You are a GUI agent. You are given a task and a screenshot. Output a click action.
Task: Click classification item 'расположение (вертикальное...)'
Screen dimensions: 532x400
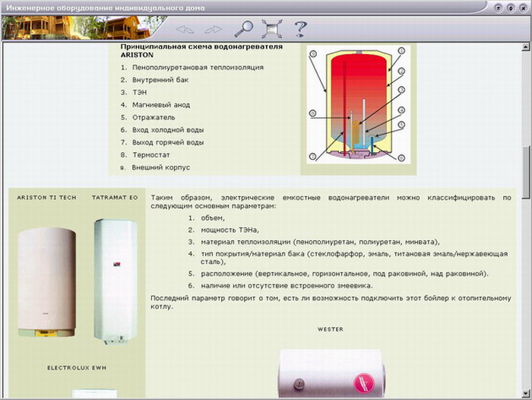pos(345,273)
